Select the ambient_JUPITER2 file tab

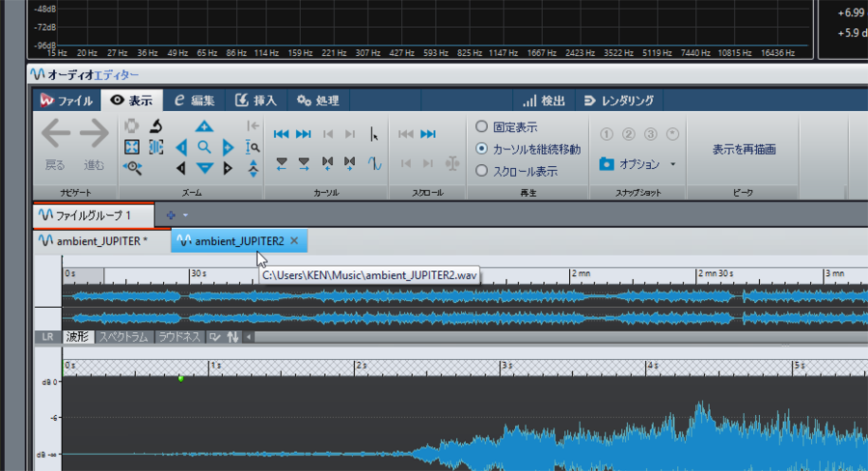239,241
